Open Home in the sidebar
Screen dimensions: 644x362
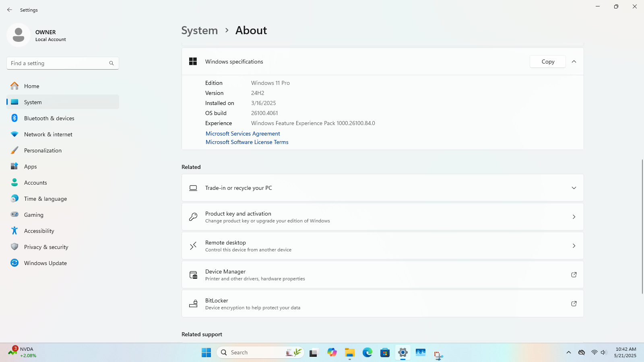[x=63, y=86]
